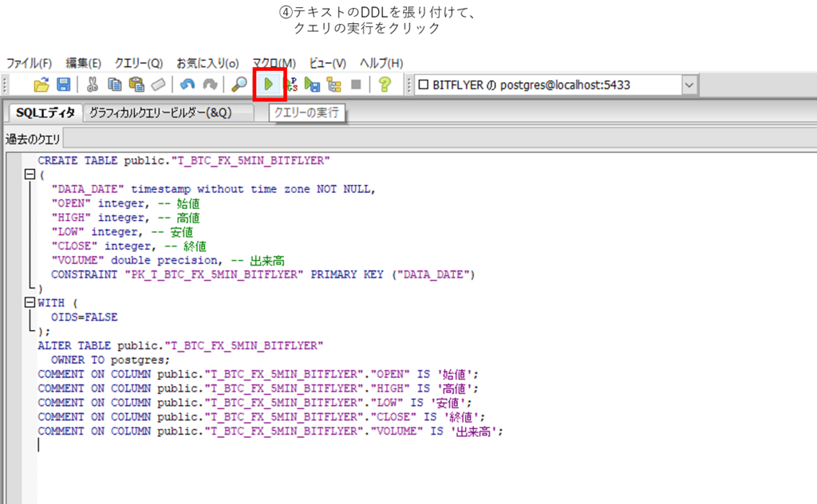
Task: Click the "OPEN" integer line
Action: click(x=125, y=203)
